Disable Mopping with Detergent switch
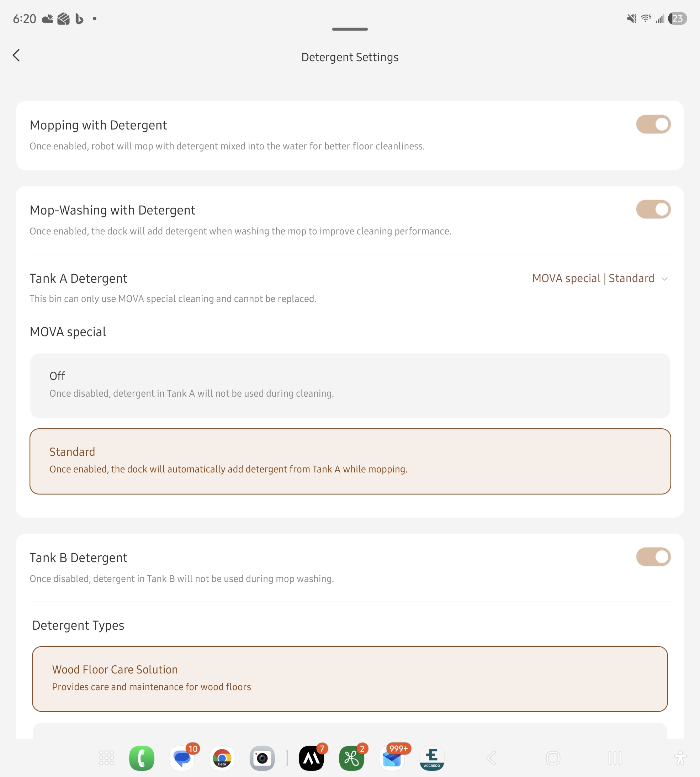The width and height of the screenshot is (700, 777). coord(653,124)
